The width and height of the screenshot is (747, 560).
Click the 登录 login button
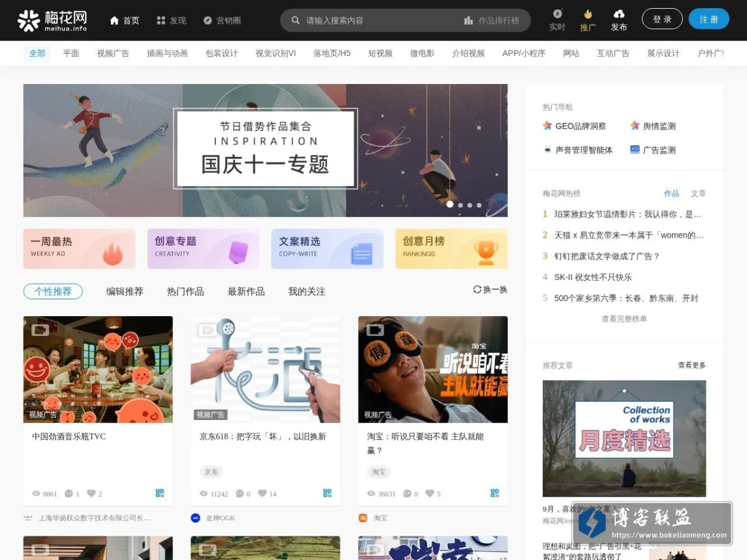[x=662, y=19]
